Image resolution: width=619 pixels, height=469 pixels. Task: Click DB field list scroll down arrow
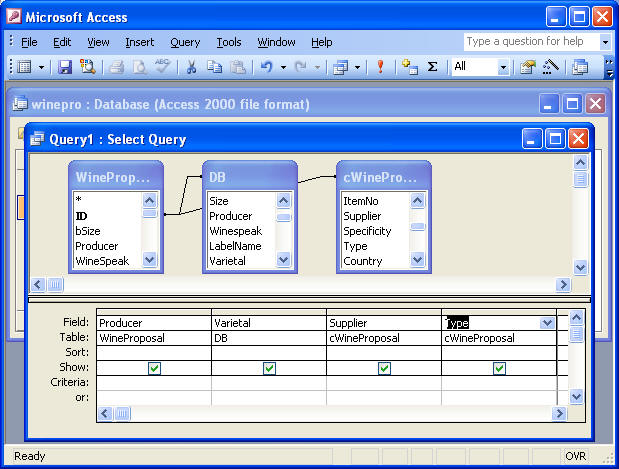[x=283, y=260]
